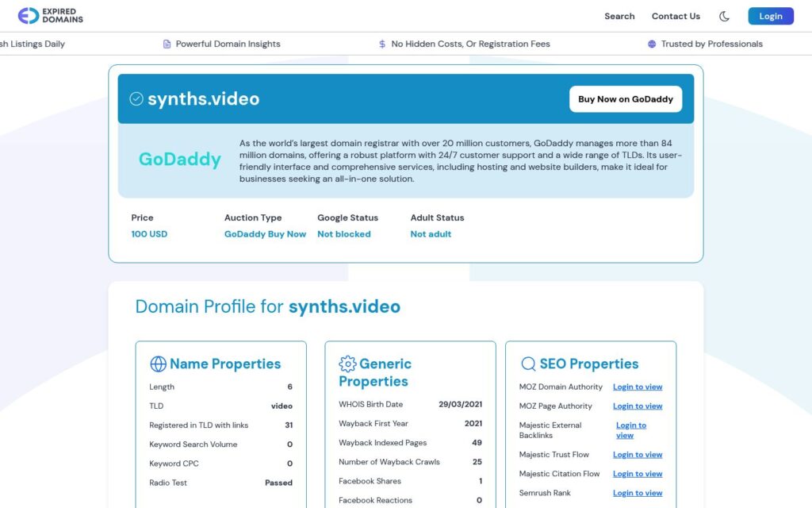This screenshot has width=812, height=508.
Task: Click the document icon beside Powerful Domain Insights
Action: click(x=167, y=44)
